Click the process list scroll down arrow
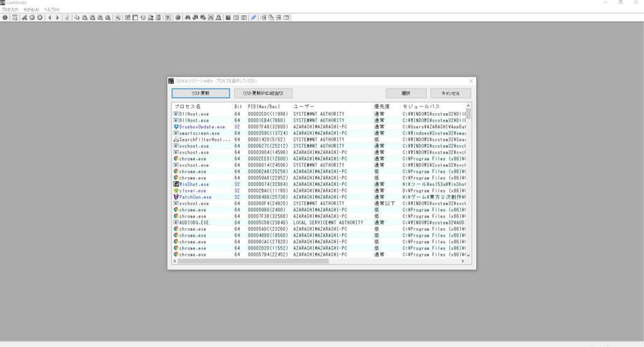644x347 pixels. click(468, 255)
